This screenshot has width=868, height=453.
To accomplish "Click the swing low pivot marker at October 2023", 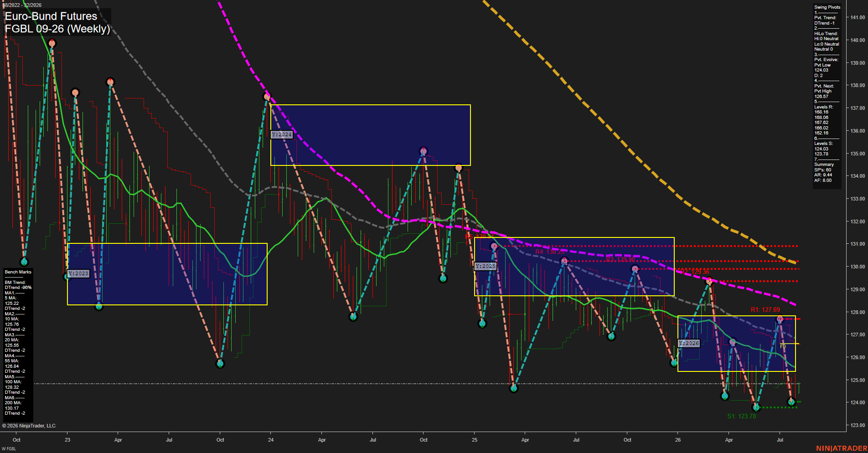I will 220,364.
